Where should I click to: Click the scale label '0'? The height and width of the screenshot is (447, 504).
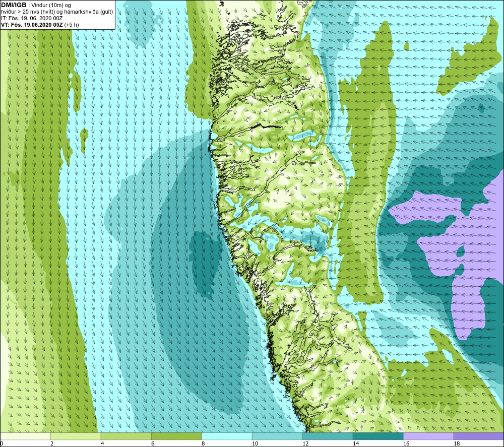tap(2, 444)
